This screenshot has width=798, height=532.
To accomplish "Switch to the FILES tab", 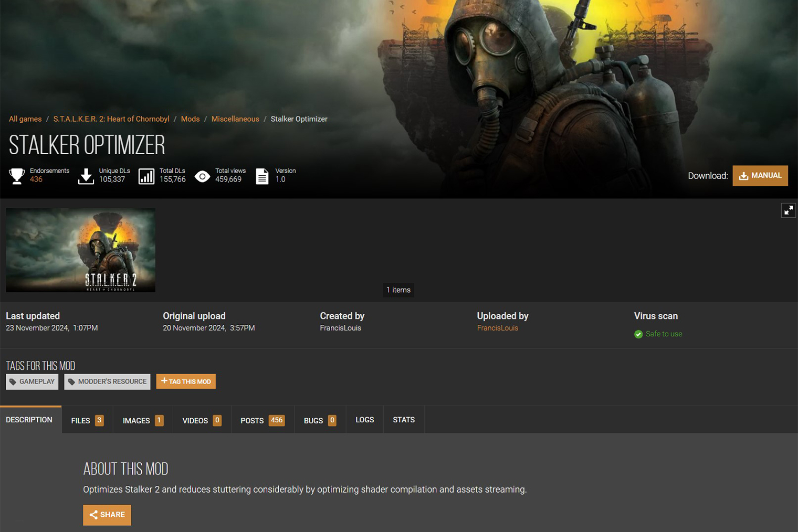I will [87, 420].
